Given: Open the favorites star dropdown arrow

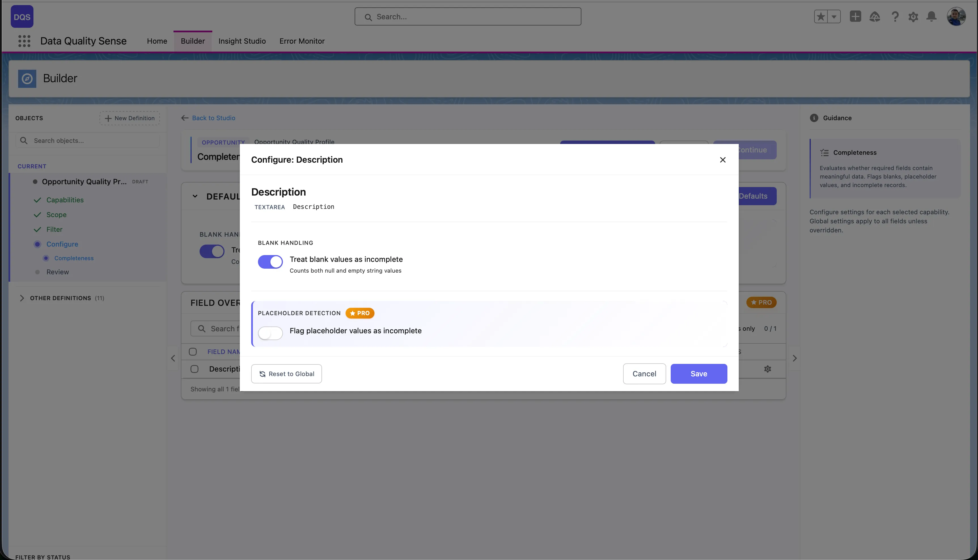Looking at the screenshot, I should [834, 16].
